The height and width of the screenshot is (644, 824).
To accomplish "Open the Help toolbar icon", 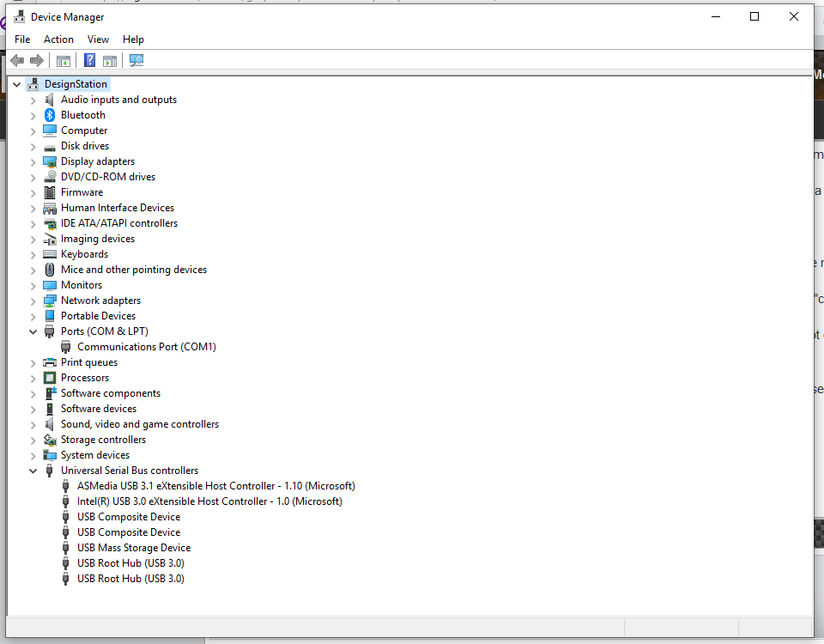I will click(90, 60).
